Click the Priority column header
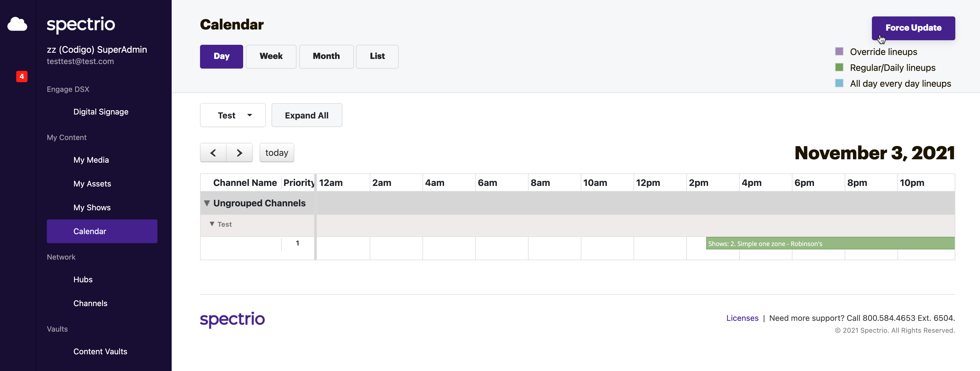 point(299,183)
